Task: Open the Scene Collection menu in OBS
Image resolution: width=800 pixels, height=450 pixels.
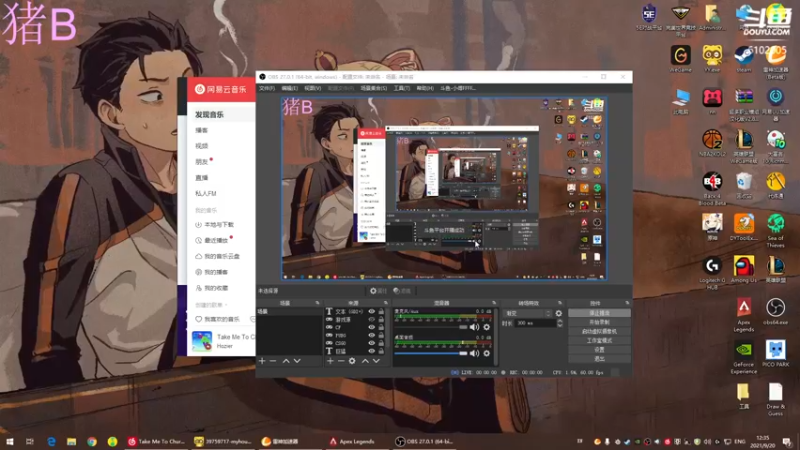Action: (x=374, y=88)
